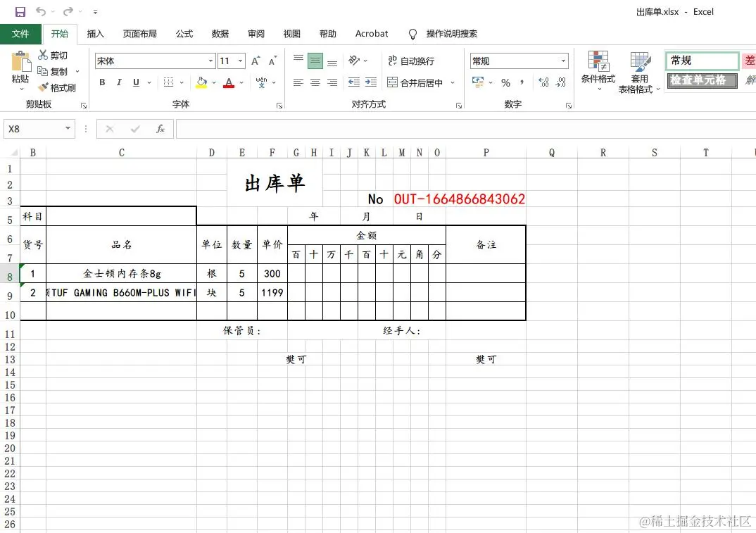Open the number format dropdown 常规
756x533 pixels.
(x=563, y=61)
